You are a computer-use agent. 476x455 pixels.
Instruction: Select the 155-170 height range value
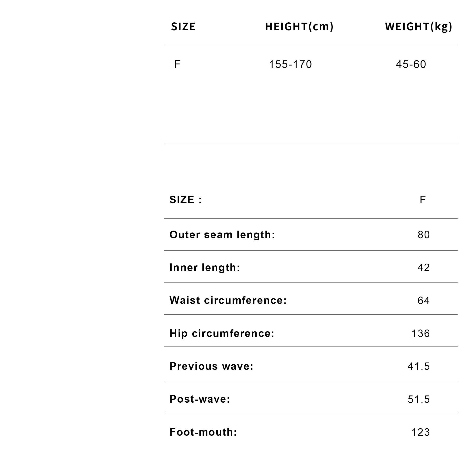(290, 64)
